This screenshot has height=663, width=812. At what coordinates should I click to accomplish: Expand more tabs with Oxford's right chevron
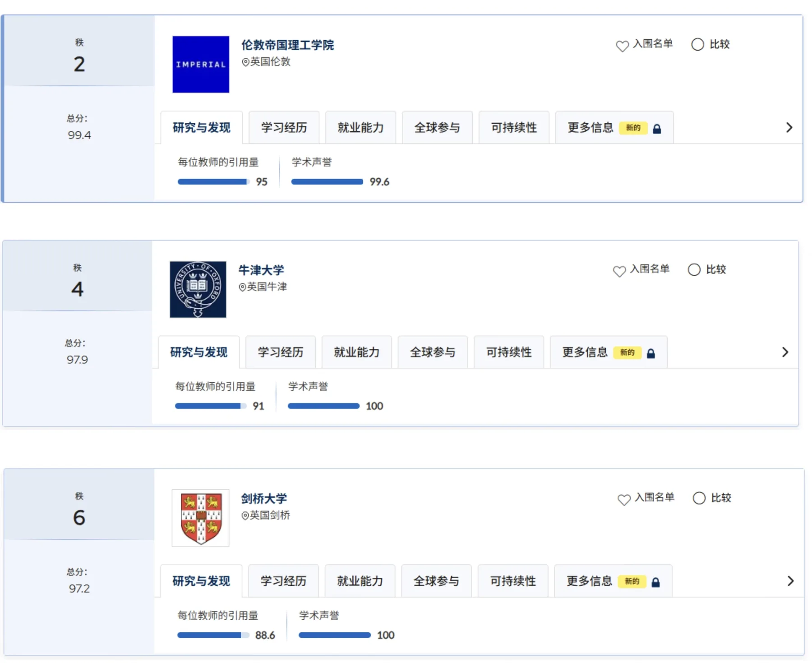[785, 352]
